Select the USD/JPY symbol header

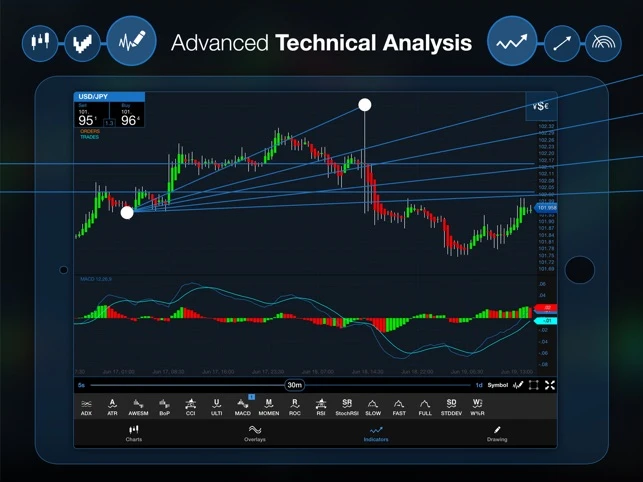109,96
